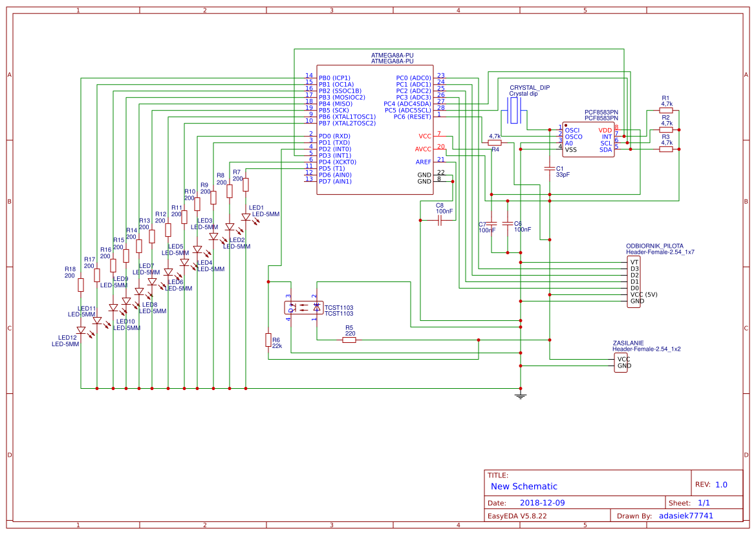Image resolution: width=756 pixels, height=535 pixels.
Task: Click the drawn-by name adasiek77741
Action: click(686, 516)
